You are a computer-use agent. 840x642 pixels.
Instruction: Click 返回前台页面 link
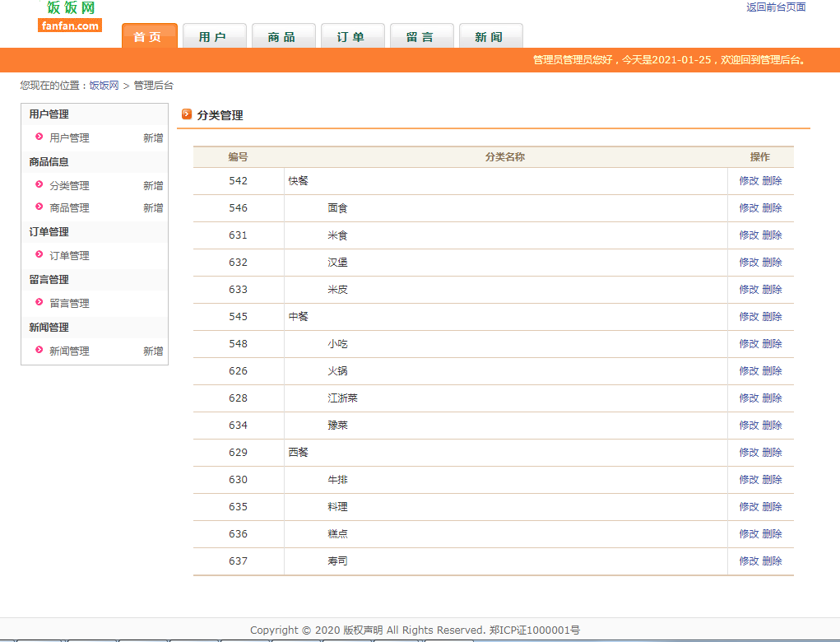click(776, 7)
